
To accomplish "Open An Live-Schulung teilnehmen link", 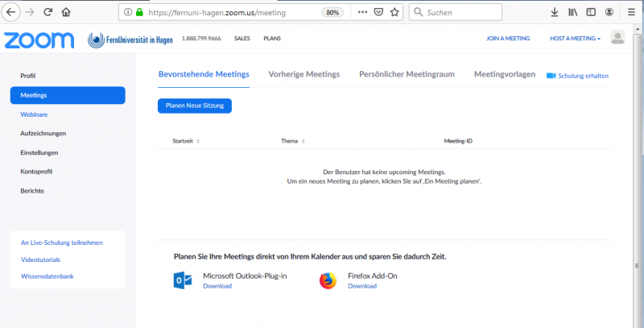I will 62,243.
